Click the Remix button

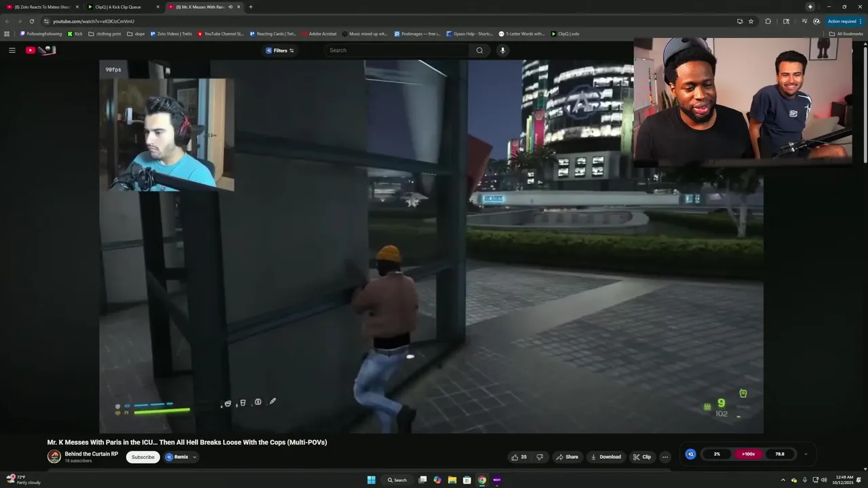point(177,457)
